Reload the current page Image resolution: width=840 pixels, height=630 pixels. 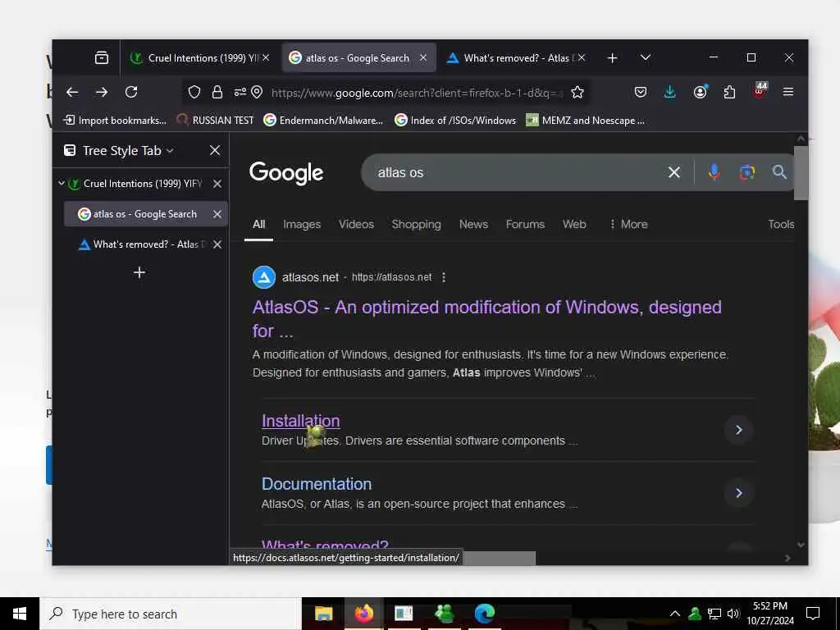131,92
